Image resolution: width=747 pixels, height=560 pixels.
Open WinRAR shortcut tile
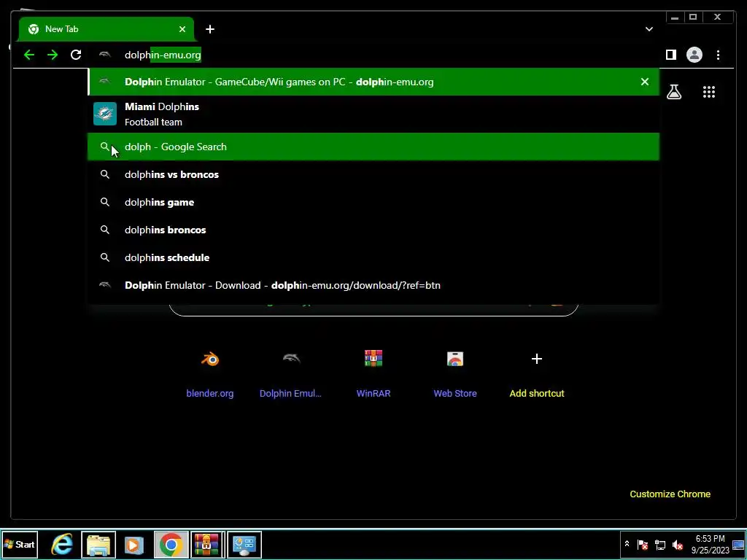tap(373, 373)
